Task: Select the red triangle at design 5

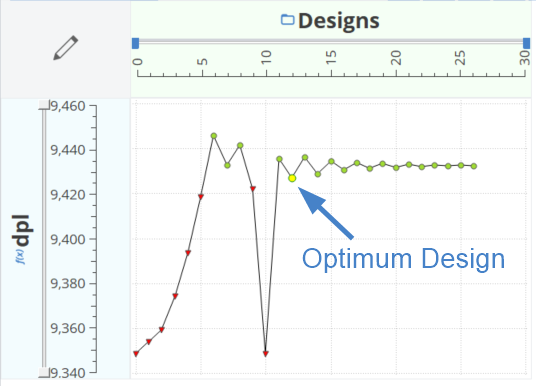Action: [201, 197]
